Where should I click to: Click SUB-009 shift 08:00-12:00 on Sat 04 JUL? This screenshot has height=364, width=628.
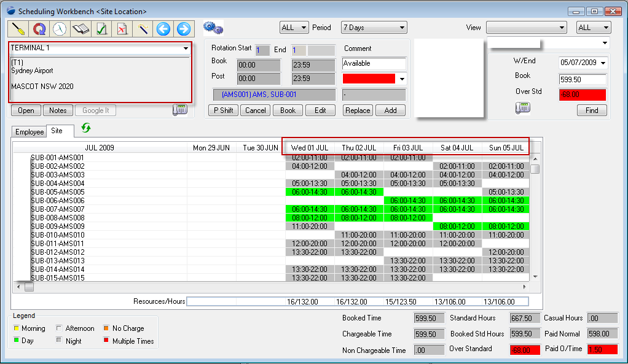pos(457,227)
